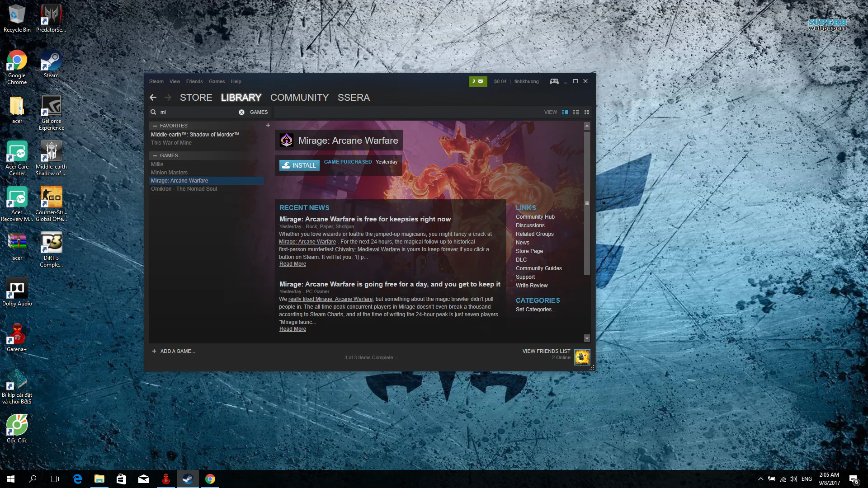Open VIEW FRIENDS LIST
The image size is (868, 488).
click(546, 351)
